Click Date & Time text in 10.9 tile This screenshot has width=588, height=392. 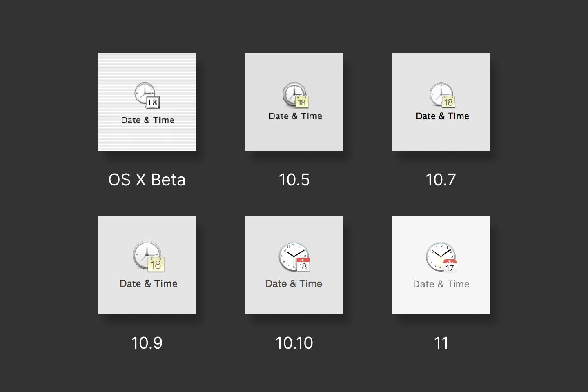click(148, 283)
